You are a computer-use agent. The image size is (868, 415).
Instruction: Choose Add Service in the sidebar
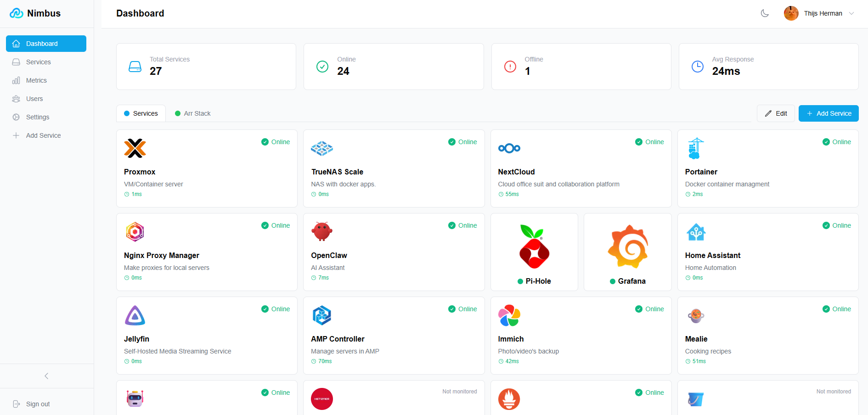tap(46, 135)
